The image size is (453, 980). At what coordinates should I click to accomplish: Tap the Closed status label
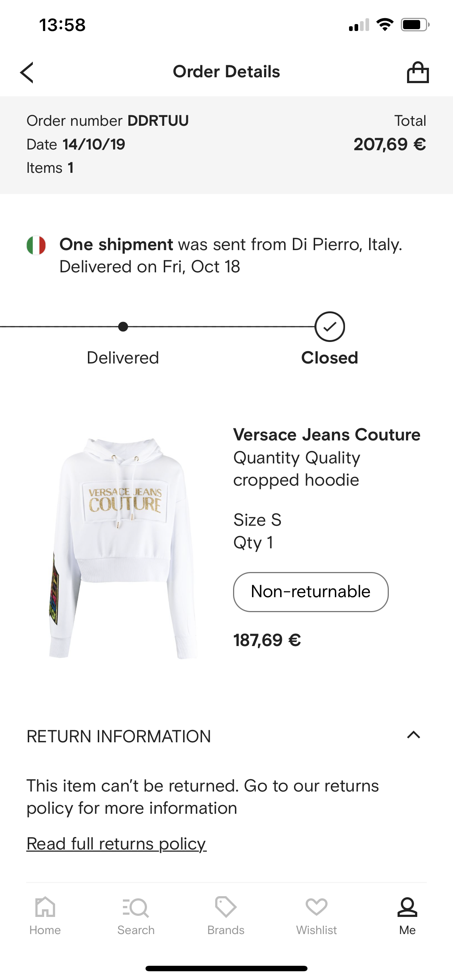(x=330, y=358)
